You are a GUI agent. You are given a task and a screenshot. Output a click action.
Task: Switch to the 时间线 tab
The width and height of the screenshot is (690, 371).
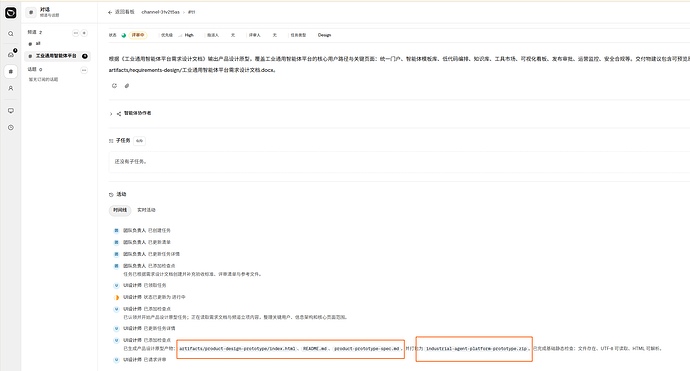120,210
